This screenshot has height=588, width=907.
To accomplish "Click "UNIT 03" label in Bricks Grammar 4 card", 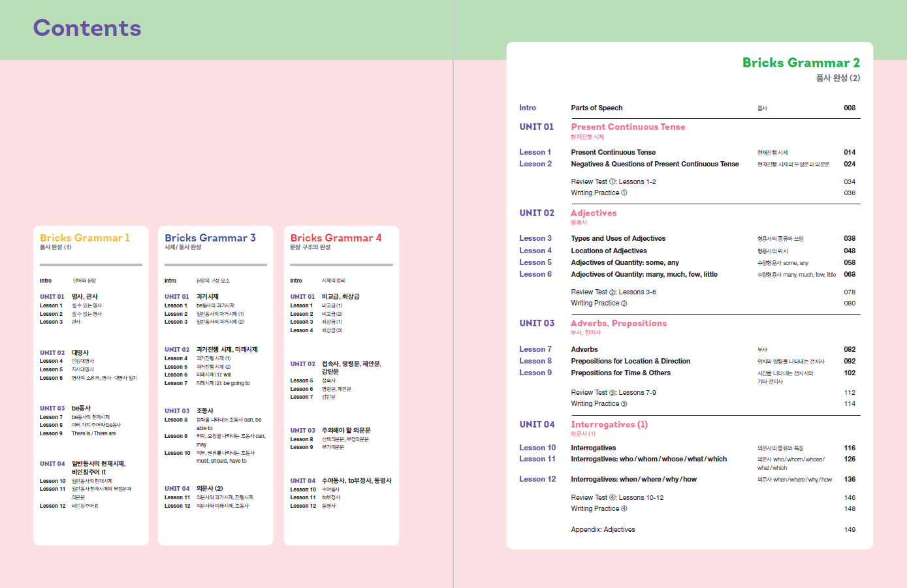I will coord(302,431).
